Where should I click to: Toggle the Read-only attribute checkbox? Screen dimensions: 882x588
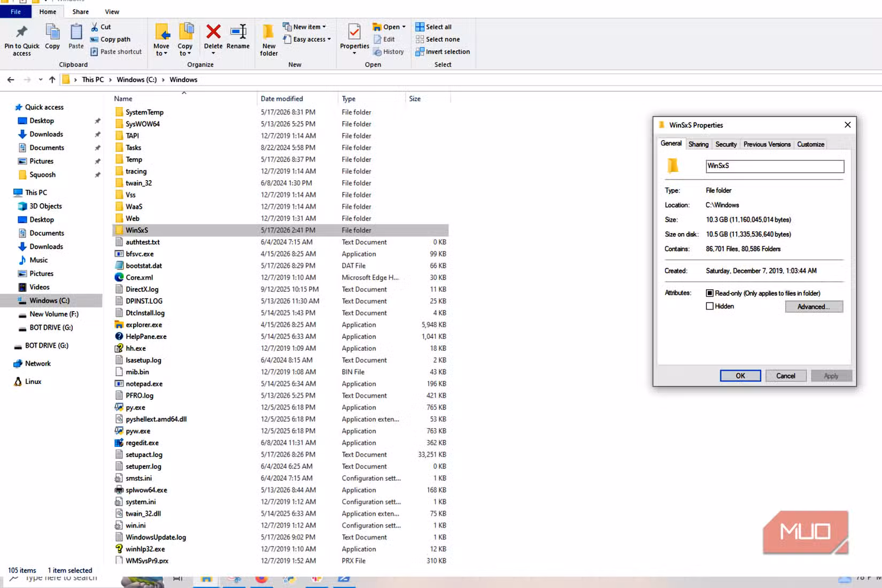710,293
